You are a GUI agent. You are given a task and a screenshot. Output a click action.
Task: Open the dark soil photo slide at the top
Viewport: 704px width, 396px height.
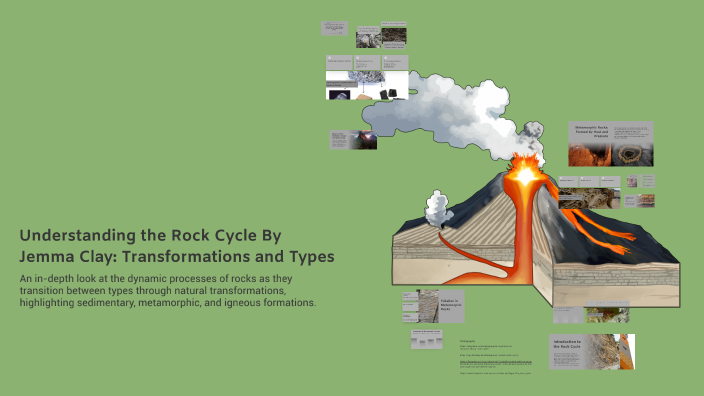[394, 35]
